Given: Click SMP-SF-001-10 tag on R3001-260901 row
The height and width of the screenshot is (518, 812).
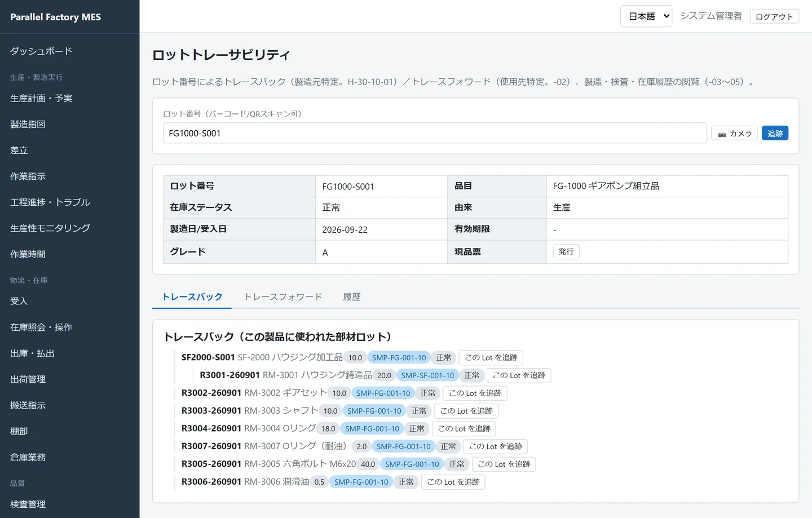Looking at the screenshot, I should point(427,375).
